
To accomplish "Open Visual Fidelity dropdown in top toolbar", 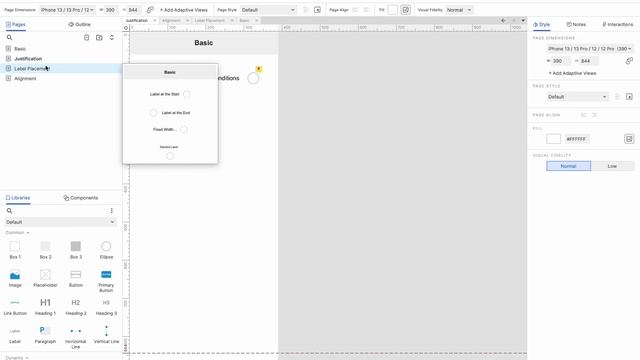I will (459, 10).
